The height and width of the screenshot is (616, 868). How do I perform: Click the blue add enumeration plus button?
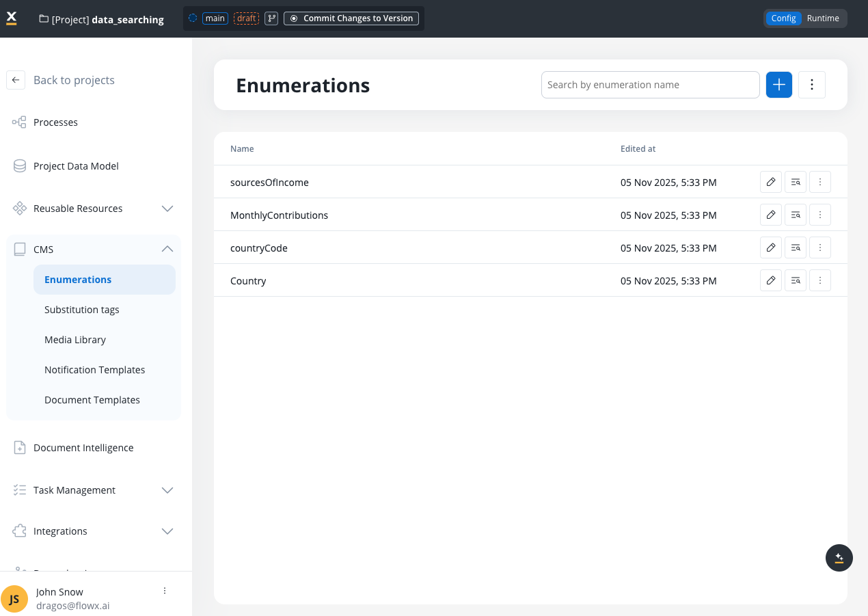tap(778, 85)
